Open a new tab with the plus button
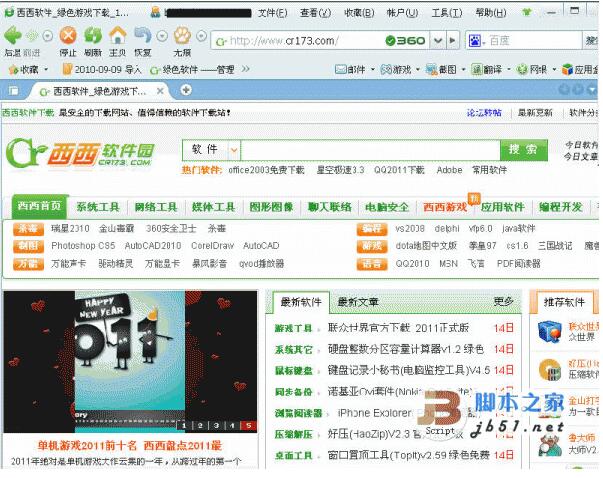 pyautogui.click(x=186, y=90)
